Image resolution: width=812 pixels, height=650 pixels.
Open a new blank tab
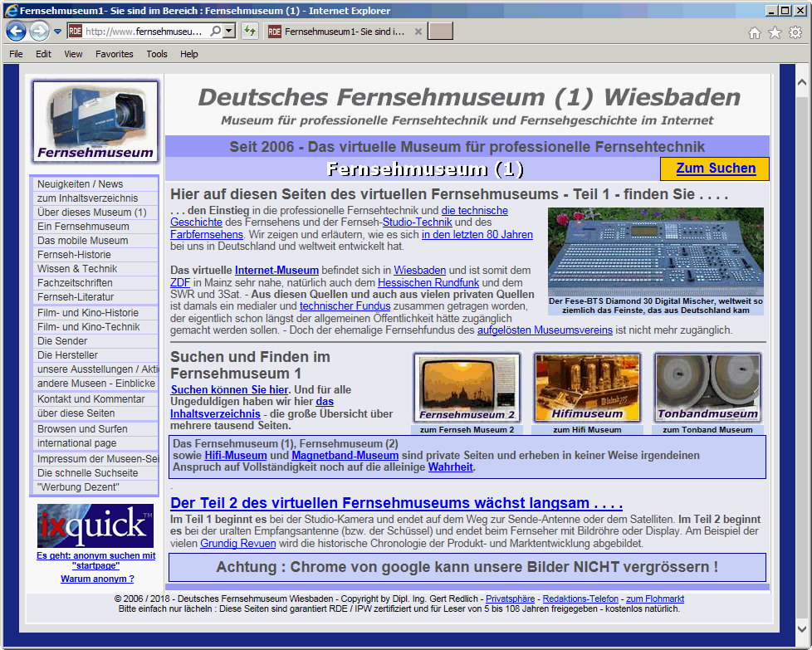coord(440,31)
